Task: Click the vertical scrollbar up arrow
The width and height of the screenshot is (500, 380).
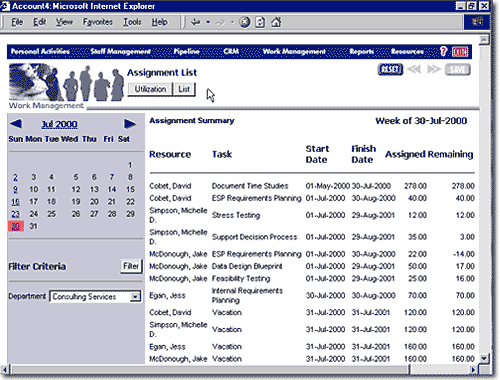Action: (x=484, y=40)
